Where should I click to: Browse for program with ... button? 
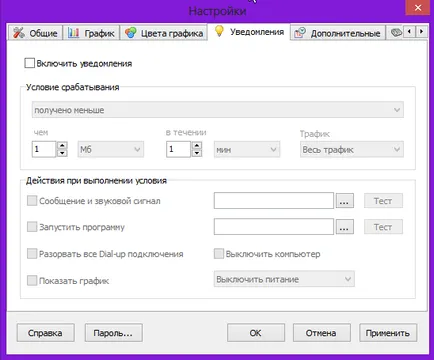click(x=344, y=227)
